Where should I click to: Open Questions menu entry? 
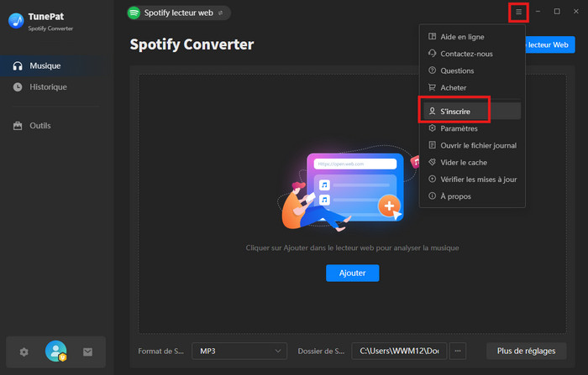pos(472,70)
